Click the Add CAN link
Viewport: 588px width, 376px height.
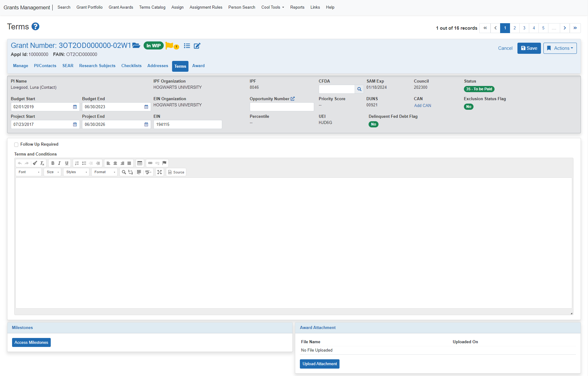point(423,105)
